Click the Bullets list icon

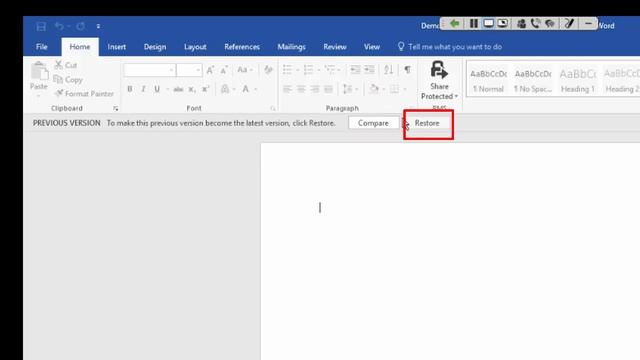coord(288,70)
